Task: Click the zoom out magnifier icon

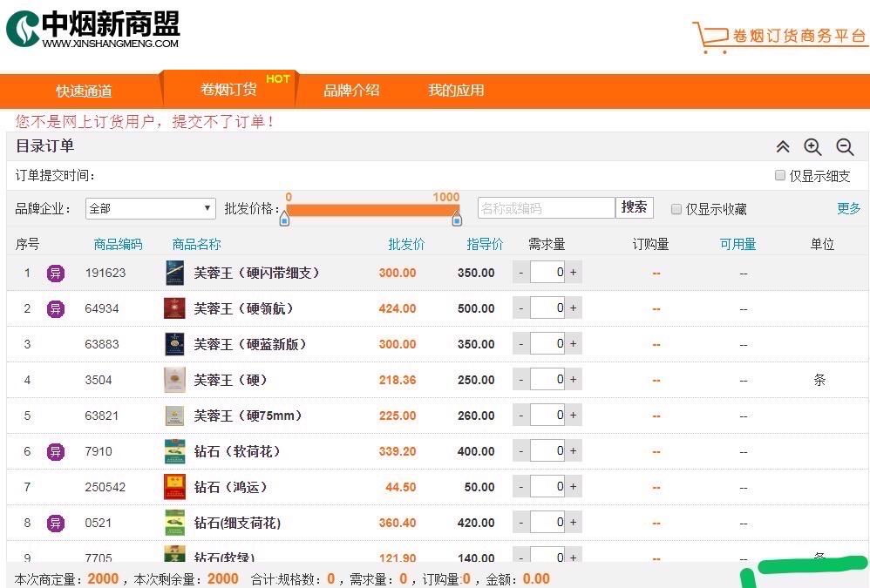Action: pos(845,147)
